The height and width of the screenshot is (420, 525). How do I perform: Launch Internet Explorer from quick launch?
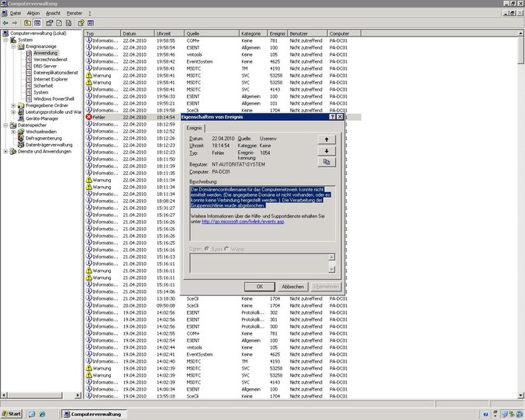click(x=43, y=414)
